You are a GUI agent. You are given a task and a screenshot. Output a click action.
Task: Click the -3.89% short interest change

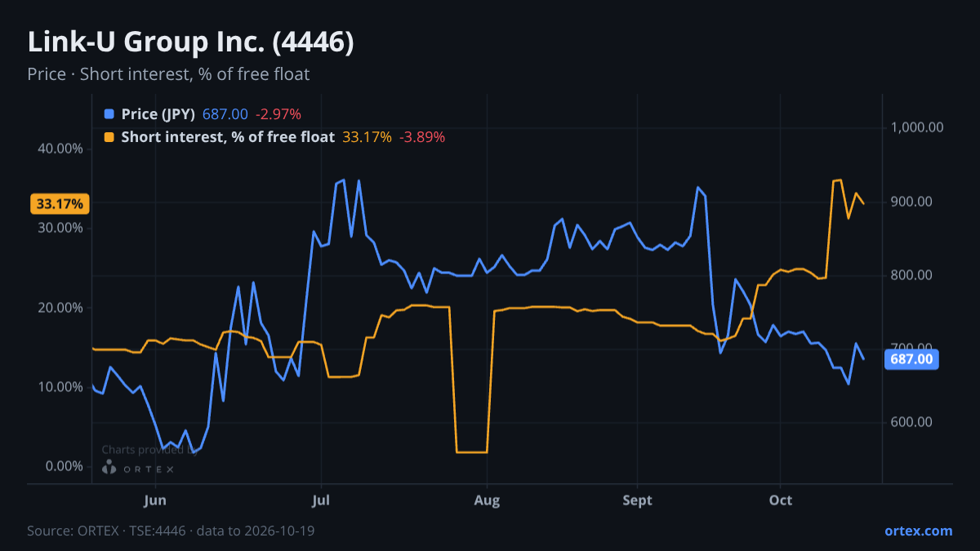pos(422,137)
